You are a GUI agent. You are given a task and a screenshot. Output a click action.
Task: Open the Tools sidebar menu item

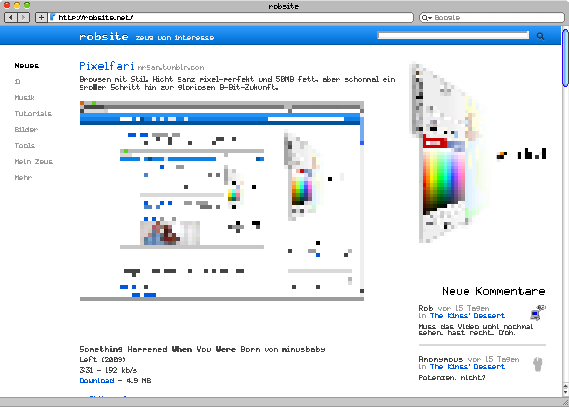coord(25,145)
